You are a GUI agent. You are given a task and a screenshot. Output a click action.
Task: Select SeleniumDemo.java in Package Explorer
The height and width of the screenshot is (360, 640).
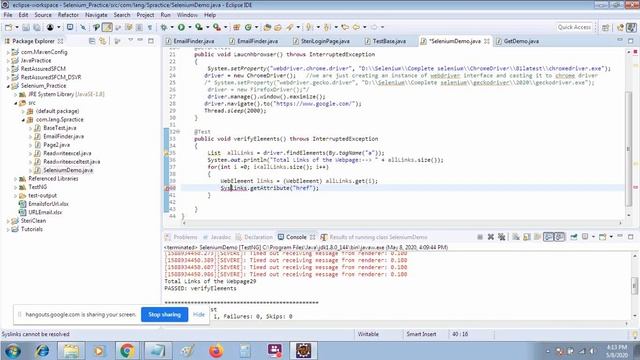(x=64, y=170)
